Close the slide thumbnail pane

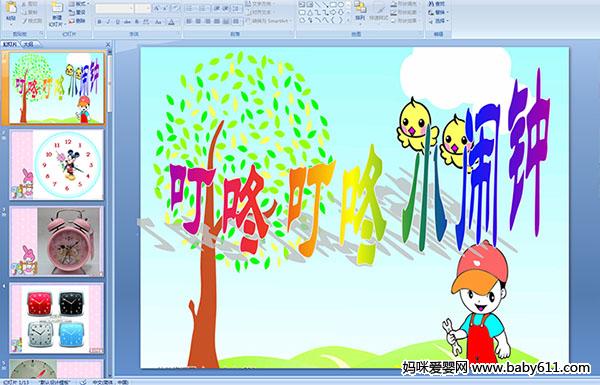(108, 44)
